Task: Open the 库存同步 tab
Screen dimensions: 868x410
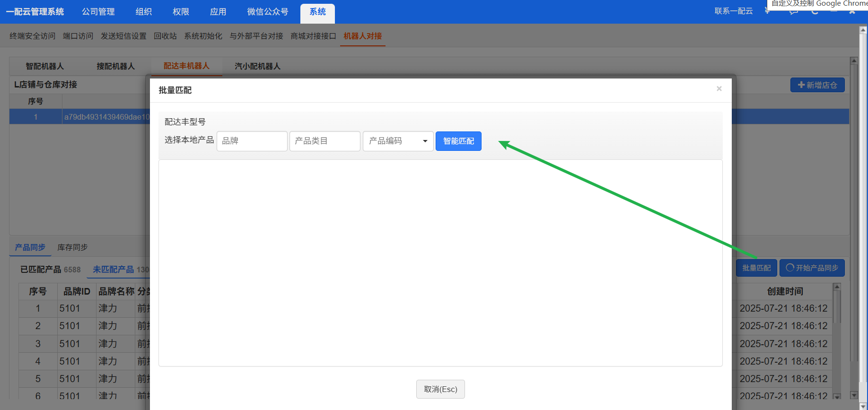Action: pyautogui.click(x=72, y=247)
